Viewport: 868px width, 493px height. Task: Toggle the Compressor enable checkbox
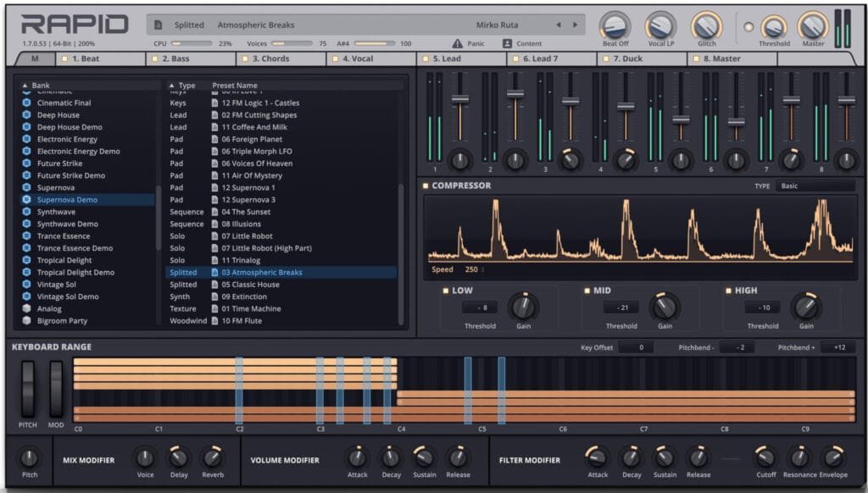pyautogui.click(x=426, y=186)
